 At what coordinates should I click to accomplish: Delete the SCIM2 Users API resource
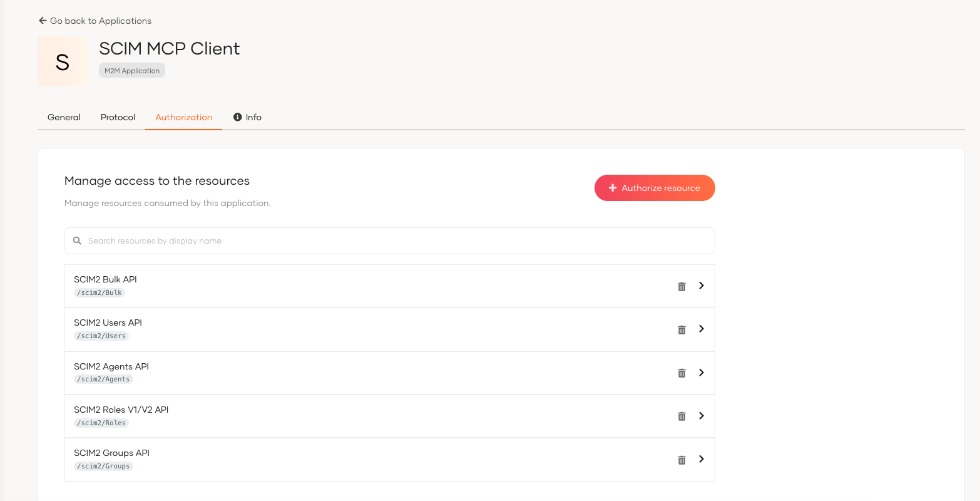681,330
